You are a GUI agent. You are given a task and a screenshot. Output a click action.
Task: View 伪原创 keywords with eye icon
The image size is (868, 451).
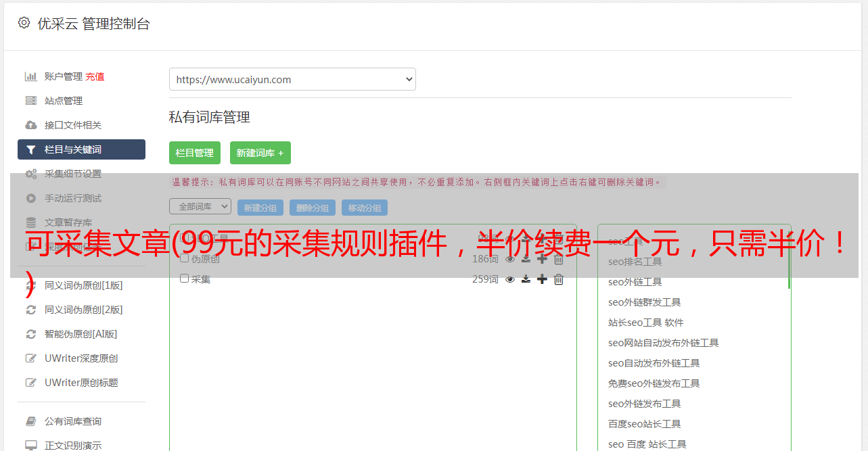point(510,259)
